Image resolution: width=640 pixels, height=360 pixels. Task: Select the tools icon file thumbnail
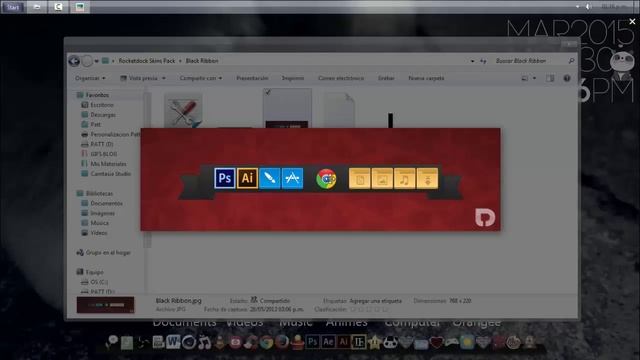click(x=183, y=111)
